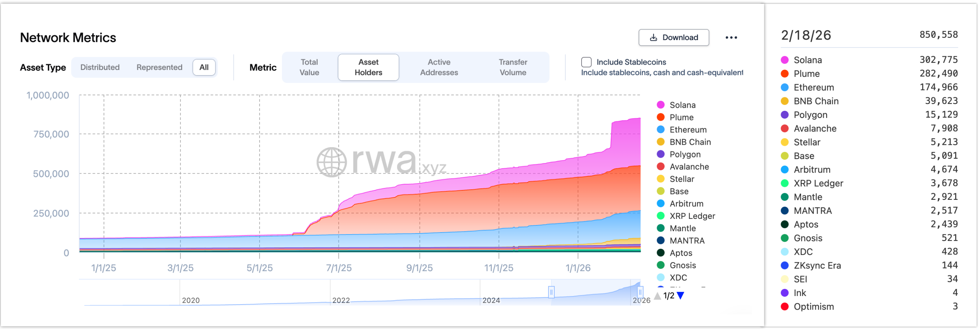This screenshot has height=329, width=980.
Task: Switch metric to Transfer Volume
Action: click(513, 67)
